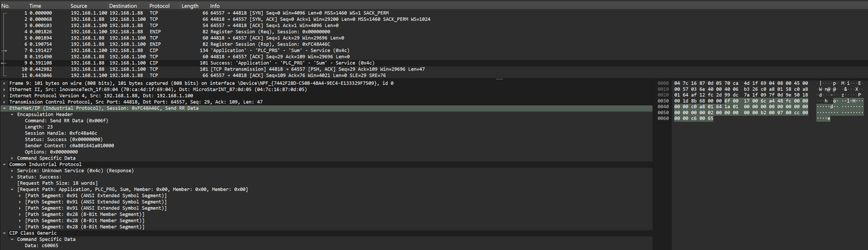Collapse the Request Path: Application, PLC_PRG node
Screen dimensions: 868x250
12,189
